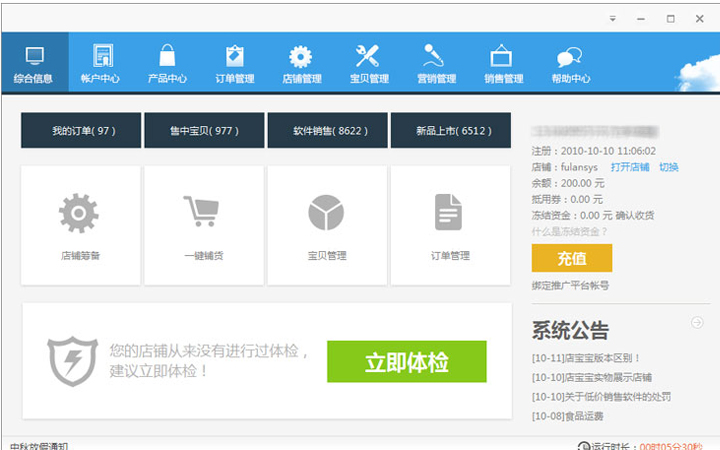The height and width of the screenshot is (450, 720).
Task: Open the 帐户中心 account center icon
Action: point(100,62)
